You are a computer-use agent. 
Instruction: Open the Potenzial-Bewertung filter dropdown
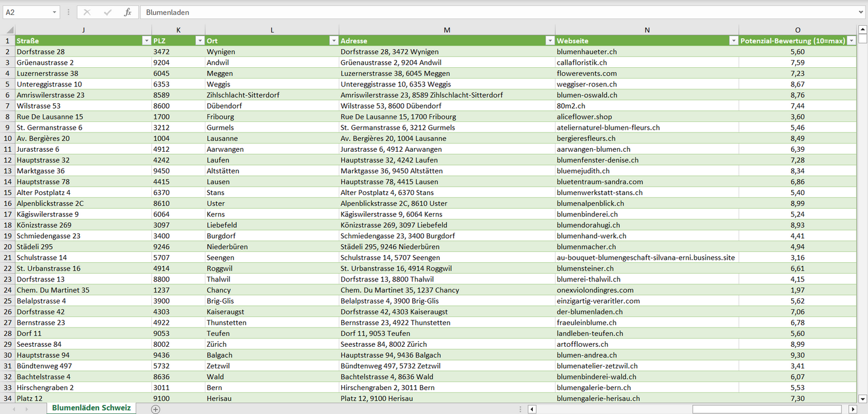(851, 41)
